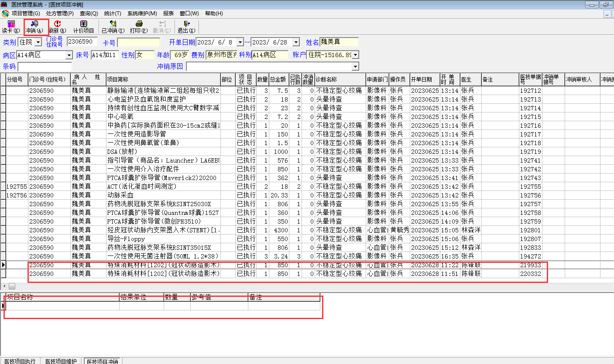Open the 处方管理(P) menu
The width and height of the screenshot is (614, 364).
[x=60, y=14]
